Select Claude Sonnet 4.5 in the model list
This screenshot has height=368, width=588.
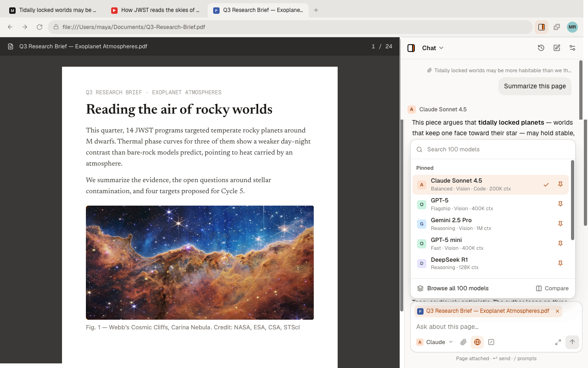[x=491, y=184]
